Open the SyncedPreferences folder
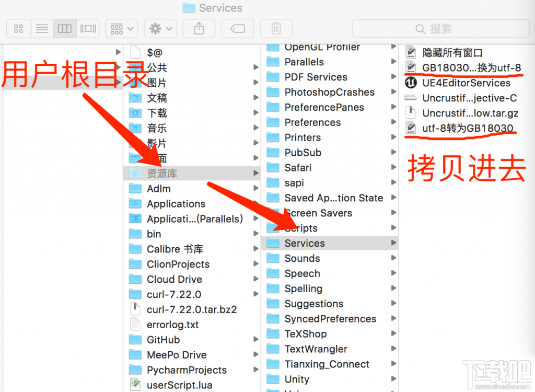Image resolution: width=535 pixels, height=392 pixels. [330, 319]
